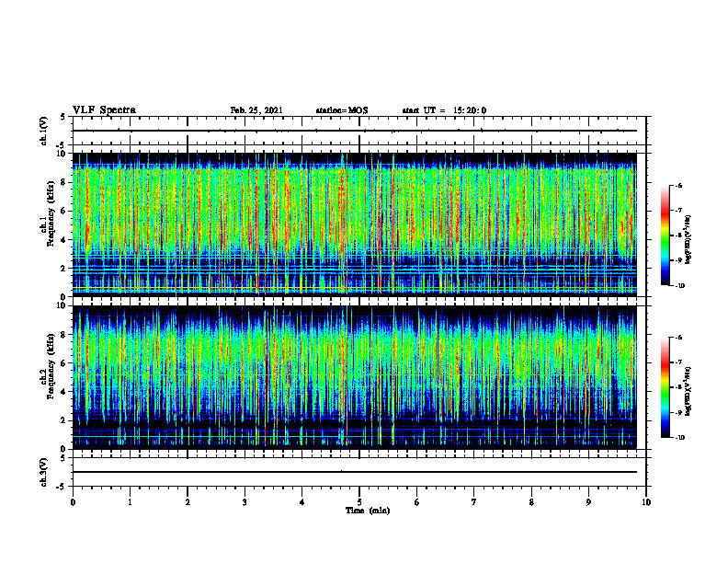
Task: Click the ch.1 voltage trace line
Action: click(x=355, y=131)
